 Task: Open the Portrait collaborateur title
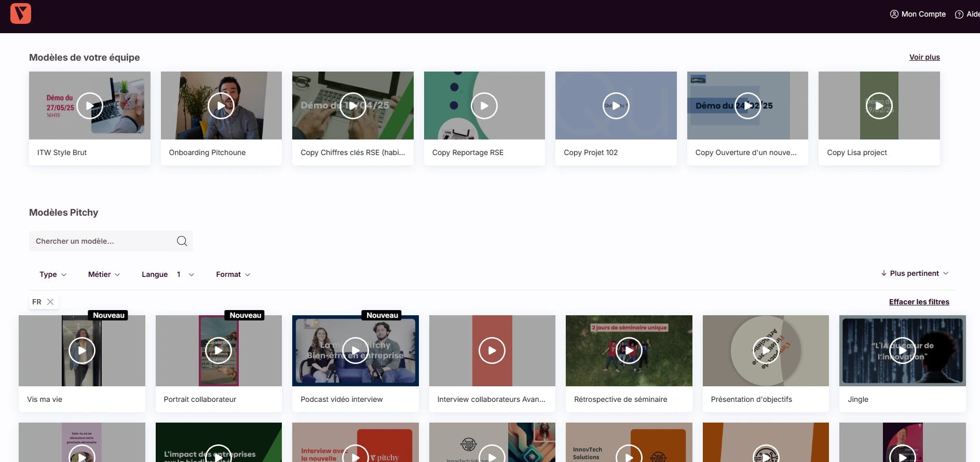tap(200, 399)
